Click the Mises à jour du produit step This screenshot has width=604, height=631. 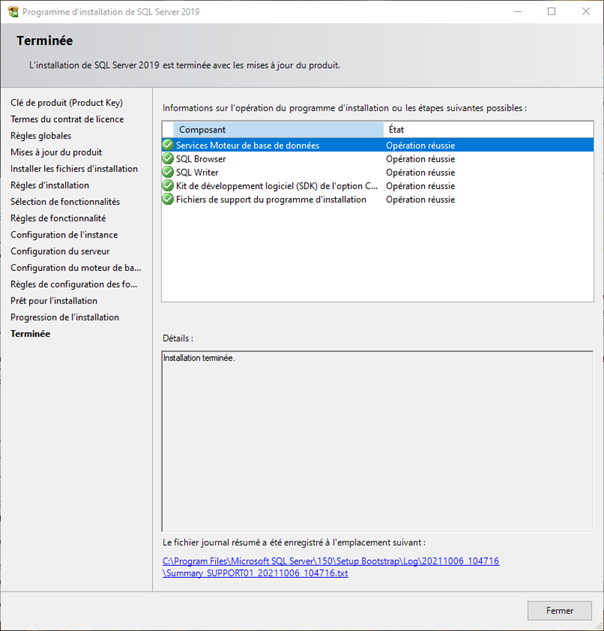[56, 152]
